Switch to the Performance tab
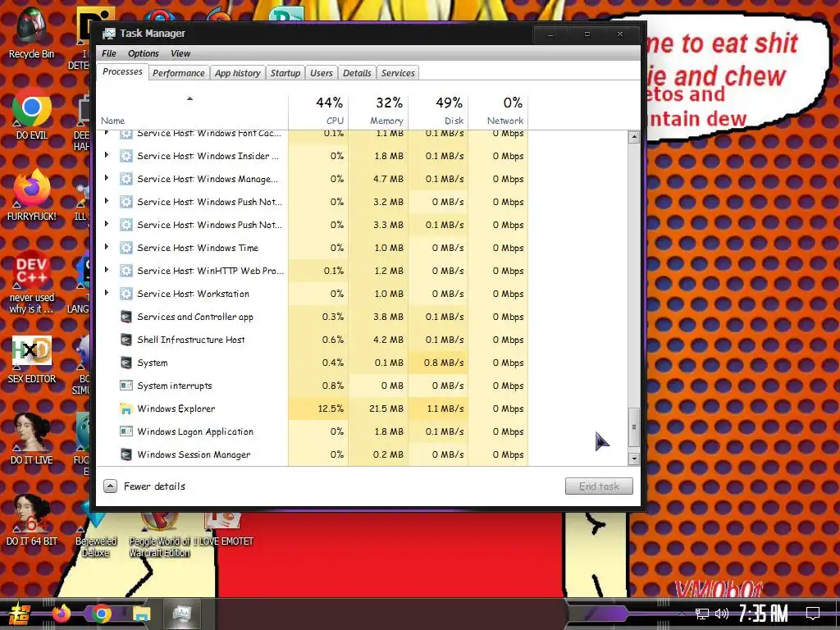Viewport: 840px width, 630px height. [178, 73]
